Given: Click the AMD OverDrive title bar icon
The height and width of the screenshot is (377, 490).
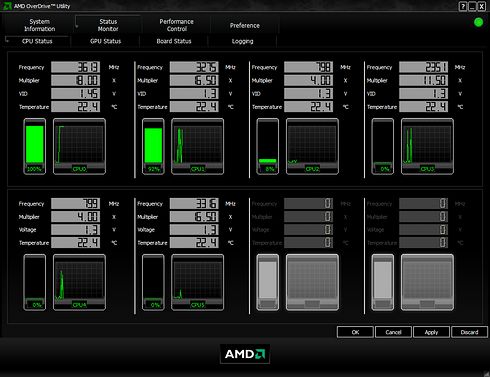Looking at the screenshot, I should [x=7, y=6].
